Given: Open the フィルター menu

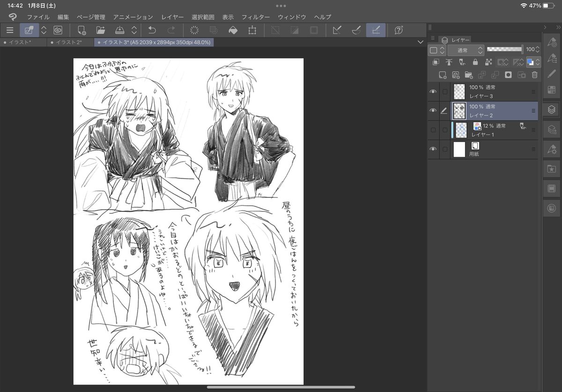Looking at the screenshot, I should click(x=256, y=17).
